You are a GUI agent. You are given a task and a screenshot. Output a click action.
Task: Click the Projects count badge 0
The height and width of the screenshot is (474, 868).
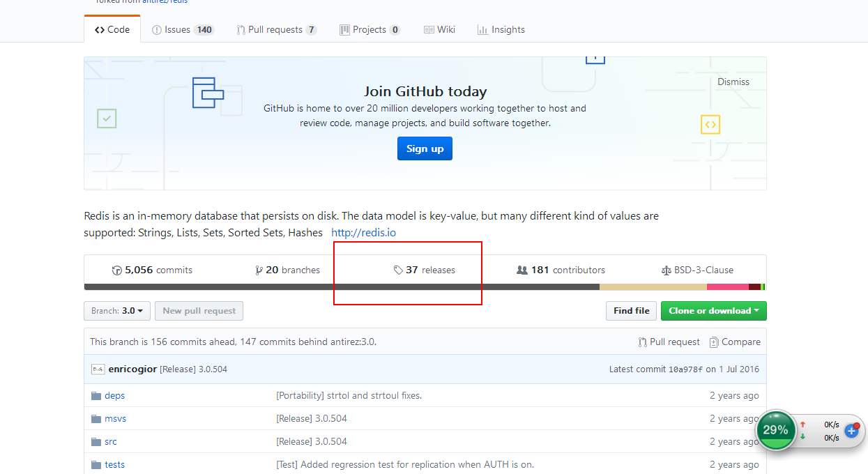(395, 30)
